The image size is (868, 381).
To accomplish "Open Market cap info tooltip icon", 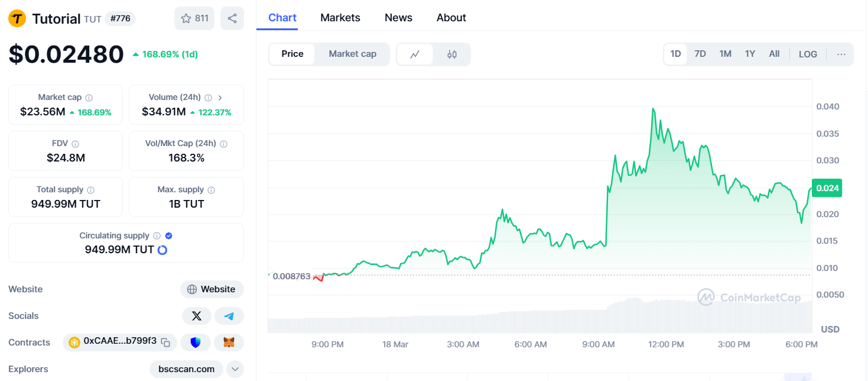I will pos(89,98).
